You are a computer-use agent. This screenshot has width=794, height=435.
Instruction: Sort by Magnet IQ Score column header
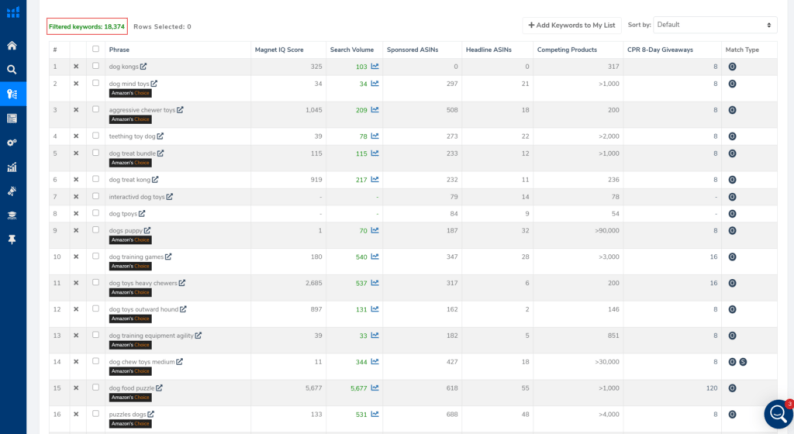pos(281,49)
